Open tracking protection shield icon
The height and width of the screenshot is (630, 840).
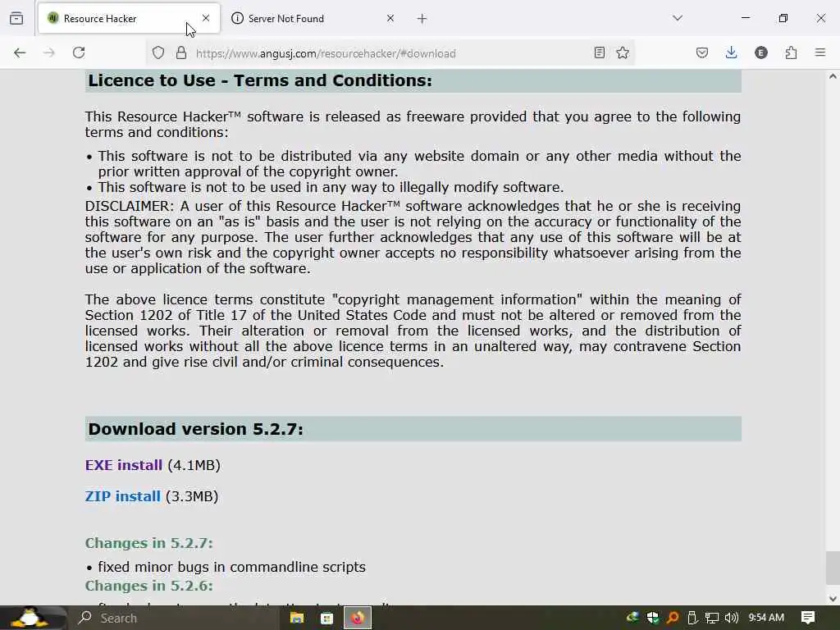[158, 52]
